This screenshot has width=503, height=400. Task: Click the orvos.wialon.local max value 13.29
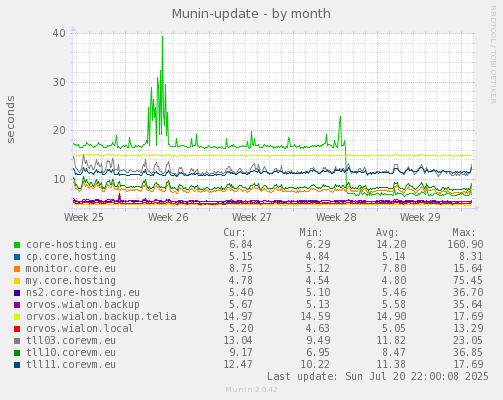468,328
